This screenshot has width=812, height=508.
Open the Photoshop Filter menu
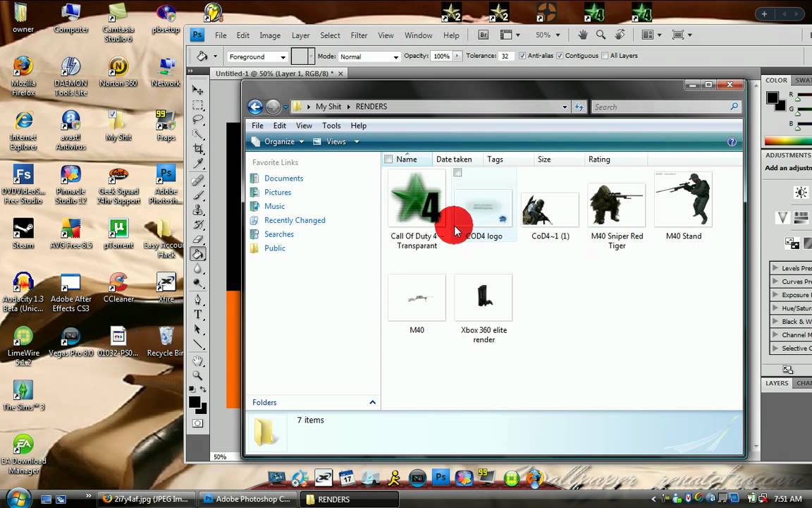359,35
